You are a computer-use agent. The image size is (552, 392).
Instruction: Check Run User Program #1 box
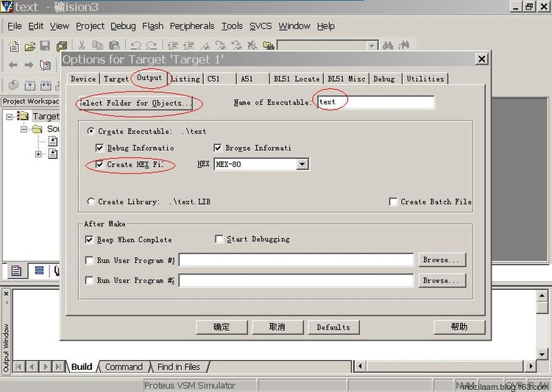[x=89, y=260]
